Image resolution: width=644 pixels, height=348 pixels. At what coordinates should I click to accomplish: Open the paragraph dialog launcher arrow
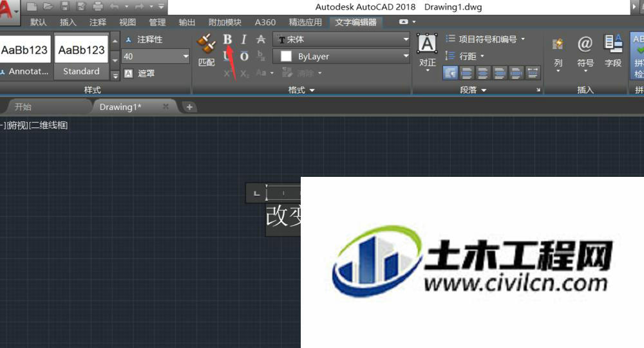pyautogui.click(x=538, y=89)
